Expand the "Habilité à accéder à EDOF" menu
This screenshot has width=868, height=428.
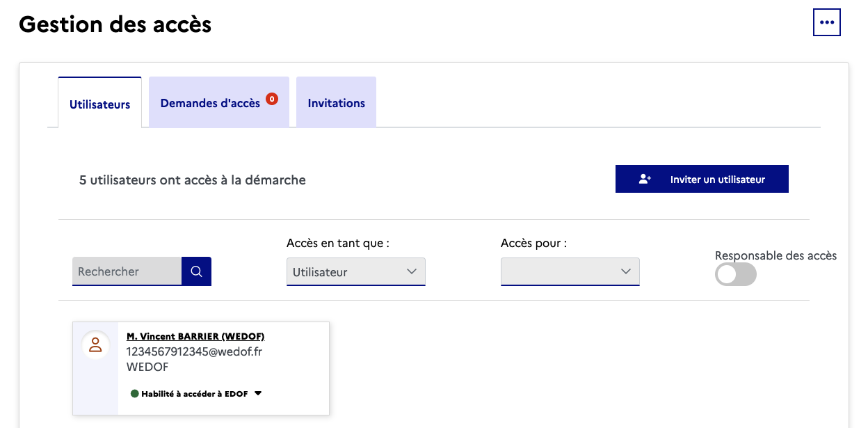[x=258, y=393]
